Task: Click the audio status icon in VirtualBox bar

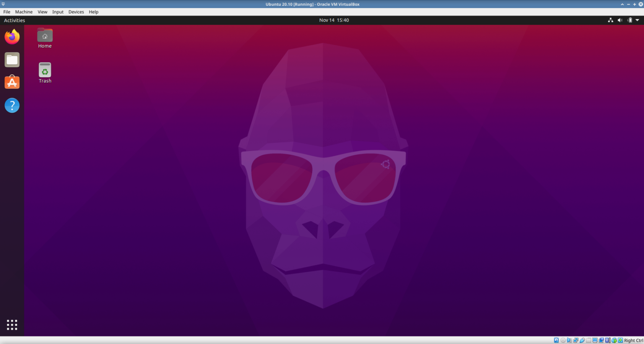Action: (x=569, y=340)
